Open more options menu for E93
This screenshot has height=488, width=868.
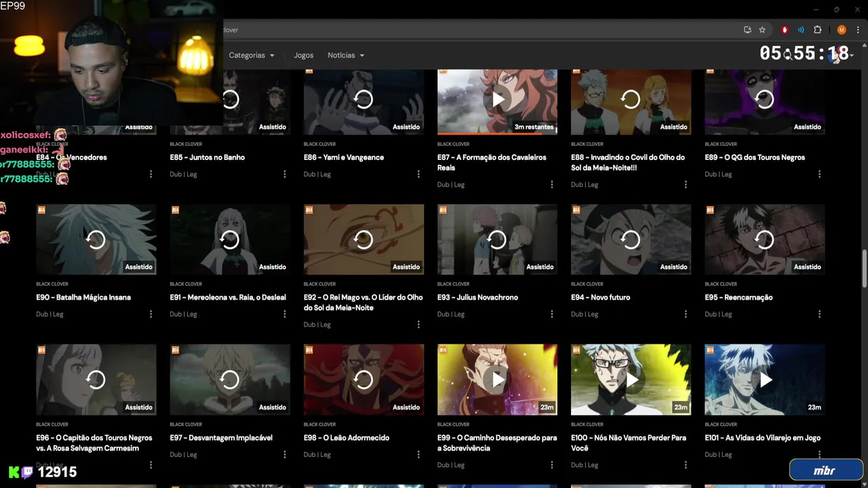click(x=552, y=314)
